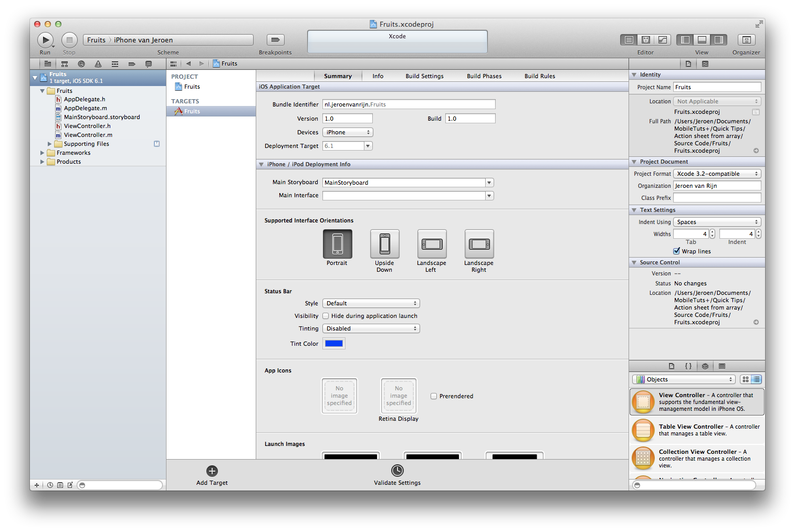Switch library to list view
The image size is (795, 532).
[756, 379]
